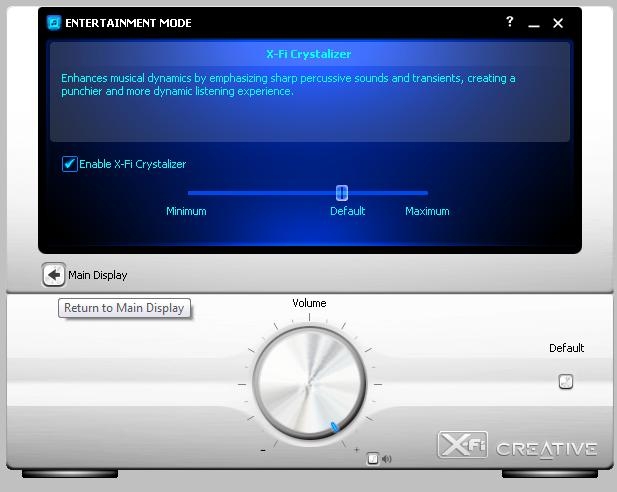
Task: Click the back arrow to Main Display
Action: click(54, 275)
